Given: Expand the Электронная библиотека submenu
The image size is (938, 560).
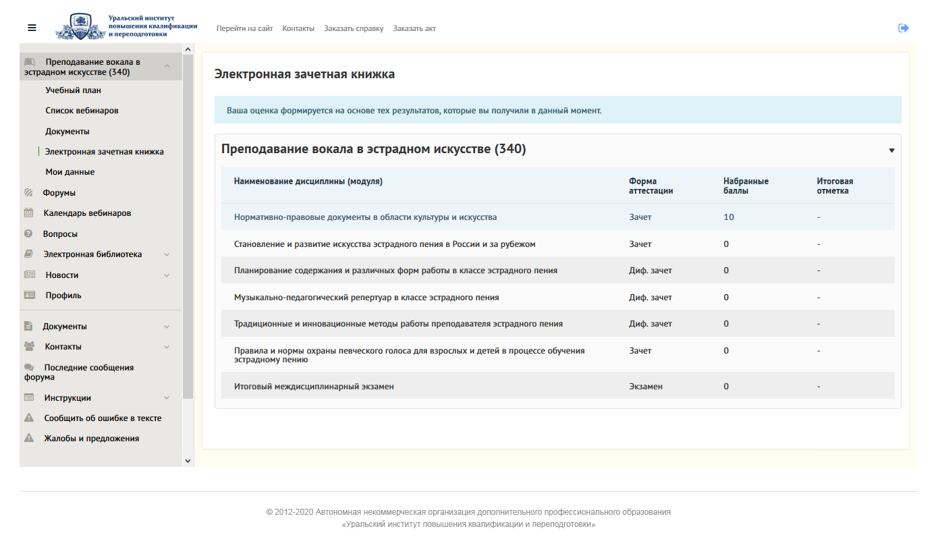Looking at the screenshot, I should 167,254.
